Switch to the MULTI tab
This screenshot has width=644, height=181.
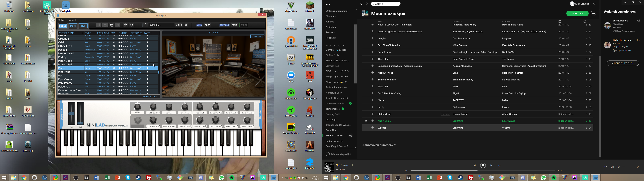point(73,26)
